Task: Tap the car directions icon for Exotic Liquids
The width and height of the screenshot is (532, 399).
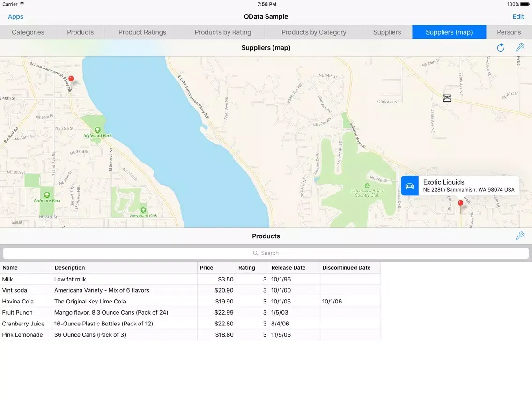Action: coord(410,185)
